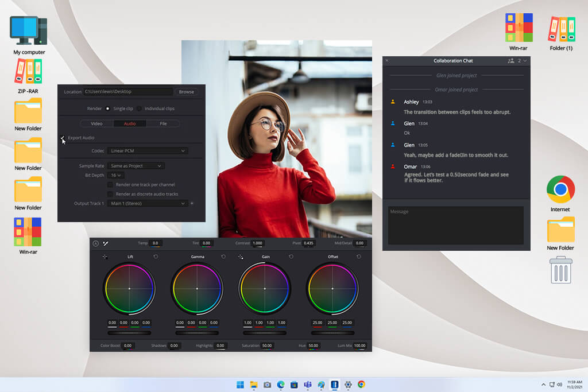Screen dimensions: 588x392
Task: Open the Internet Chrome desktop shortcut
Action: 560,194
